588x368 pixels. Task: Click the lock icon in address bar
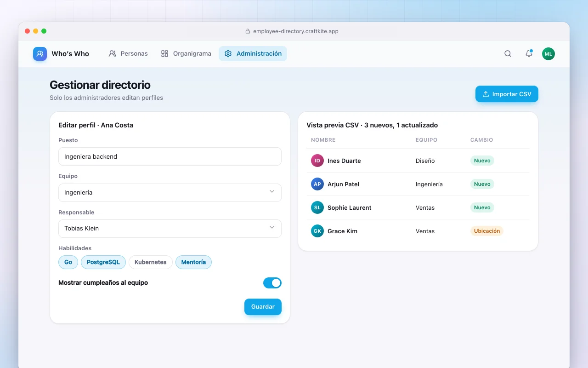tap(248, 31)
